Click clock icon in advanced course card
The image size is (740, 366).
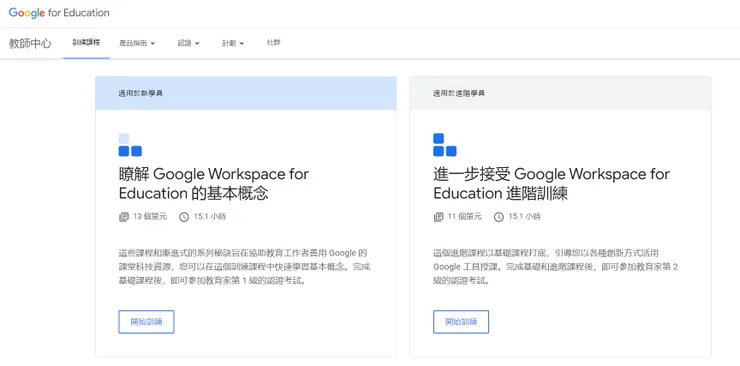pyautogui.click(x=499, y=217)
